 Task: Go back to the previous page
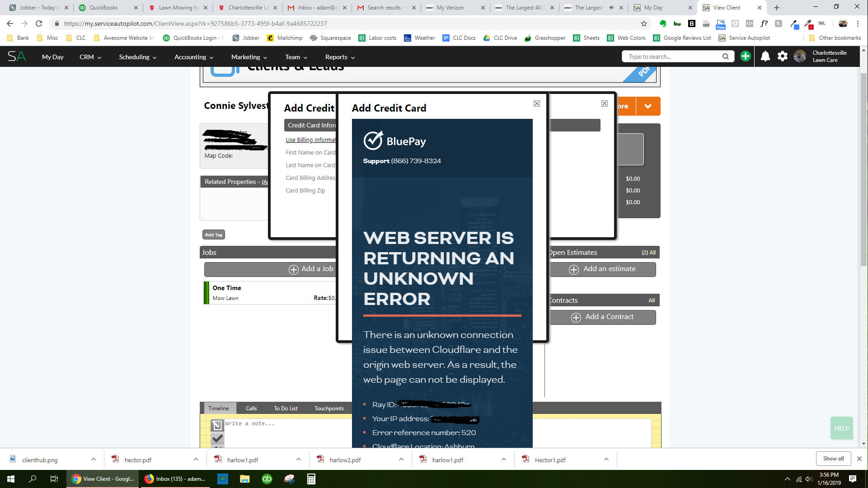(10, 23)
